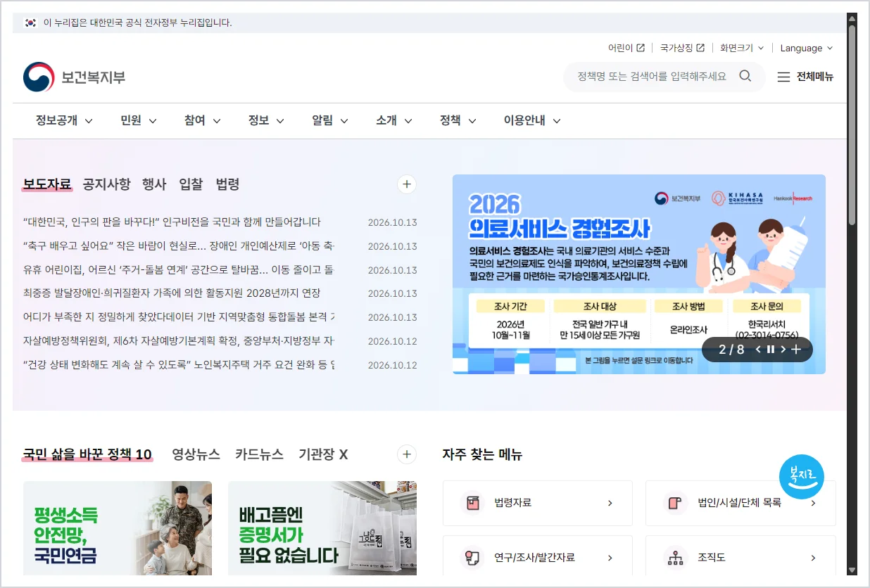
Task: Pause the banner slideshow
Action: click(x=771, y=350)
